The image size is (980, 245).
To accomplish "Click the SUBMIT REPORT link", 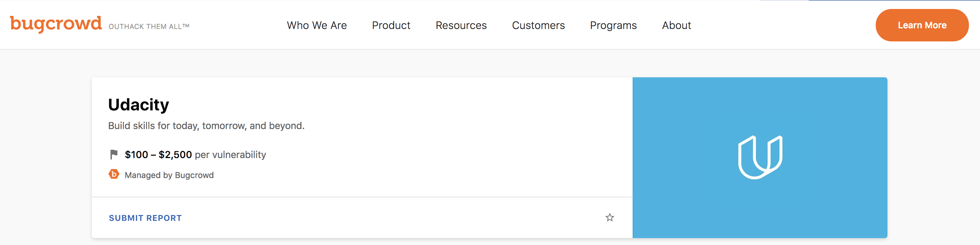I will (x=145, y=218).
